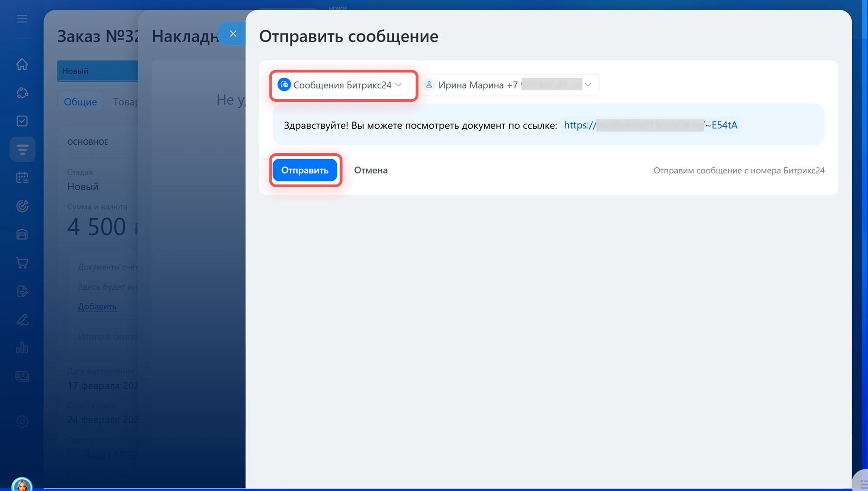This screenshot has width=868, height=491.
Task: Click the Отмена button
Action: tap(370, 170)
